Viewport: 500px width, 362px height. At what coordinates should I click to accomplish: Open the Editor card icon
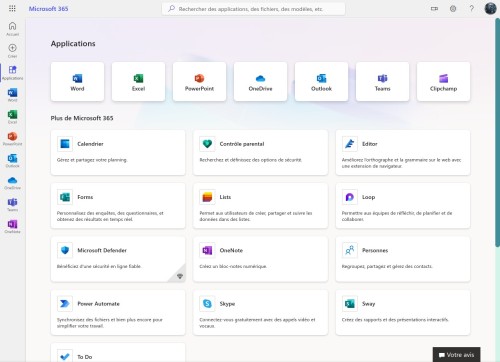[x=350, y=144]
